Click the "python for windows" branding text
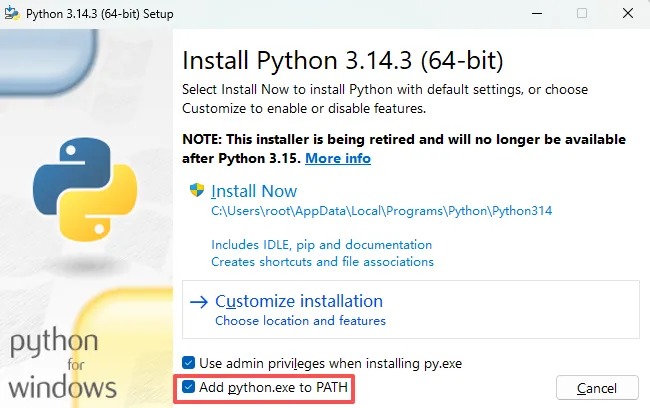650x408 pixels. (63, 364)
